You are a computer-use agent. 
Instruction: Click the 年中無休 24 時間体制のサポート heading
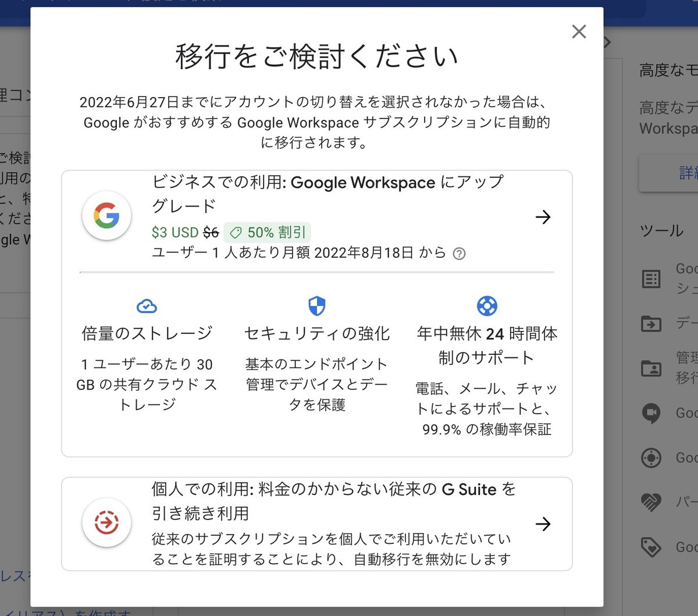487,346
